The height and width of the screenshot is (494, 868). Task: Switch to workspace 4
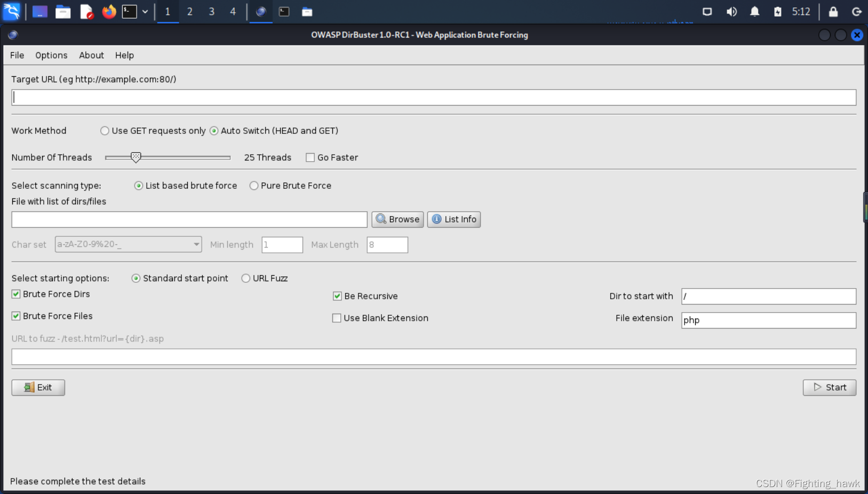[233, 12]
